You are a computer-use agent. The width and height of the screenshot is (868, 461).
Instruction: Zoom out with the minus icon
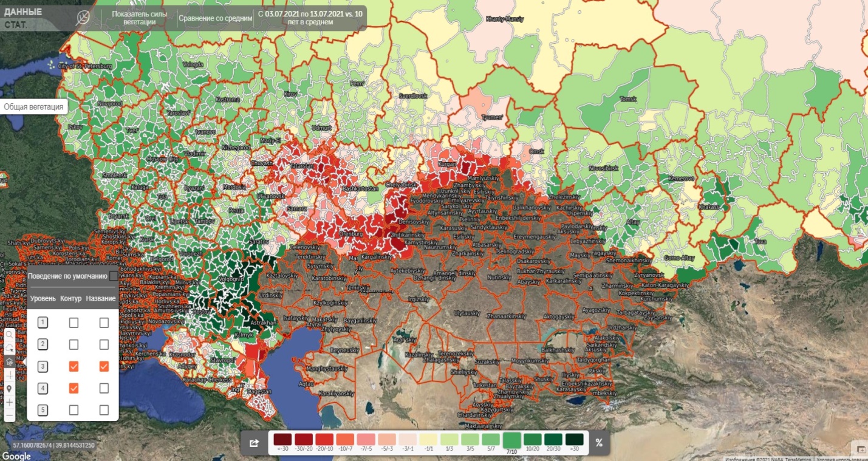coord(9,415)
